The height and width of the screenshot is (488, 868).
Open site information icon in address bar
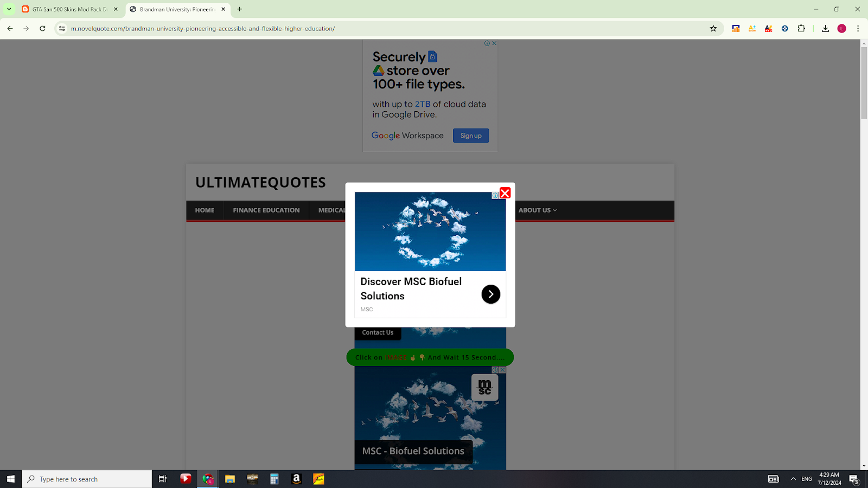62,29
